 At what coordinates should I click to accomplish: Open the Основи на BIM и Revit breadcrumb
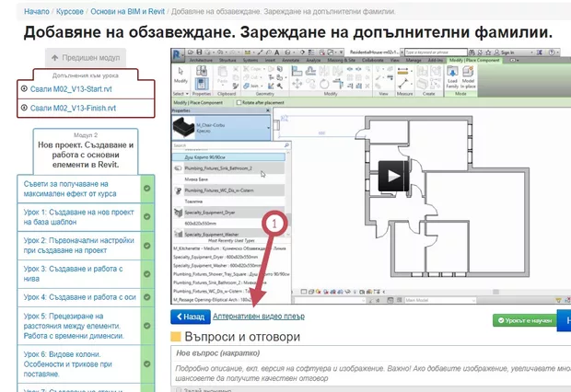pos(127,12)
